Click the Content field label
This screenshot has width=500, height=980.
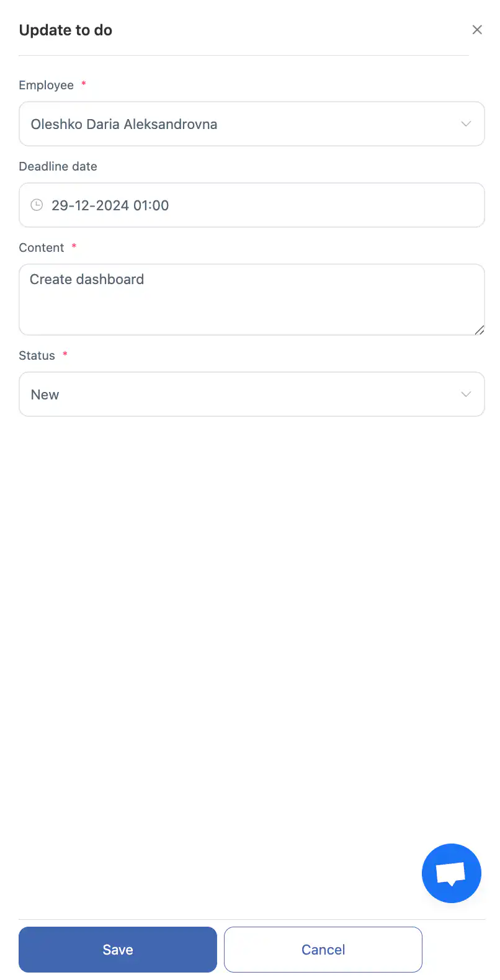point(42,247)
